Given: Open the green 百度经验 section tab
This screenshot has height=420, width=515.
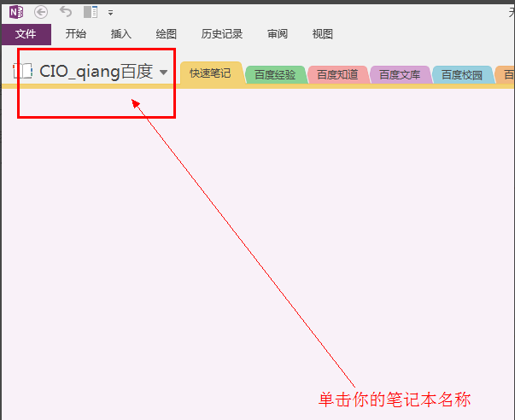Looking at the screenshot, I should (x=275, y=75).
